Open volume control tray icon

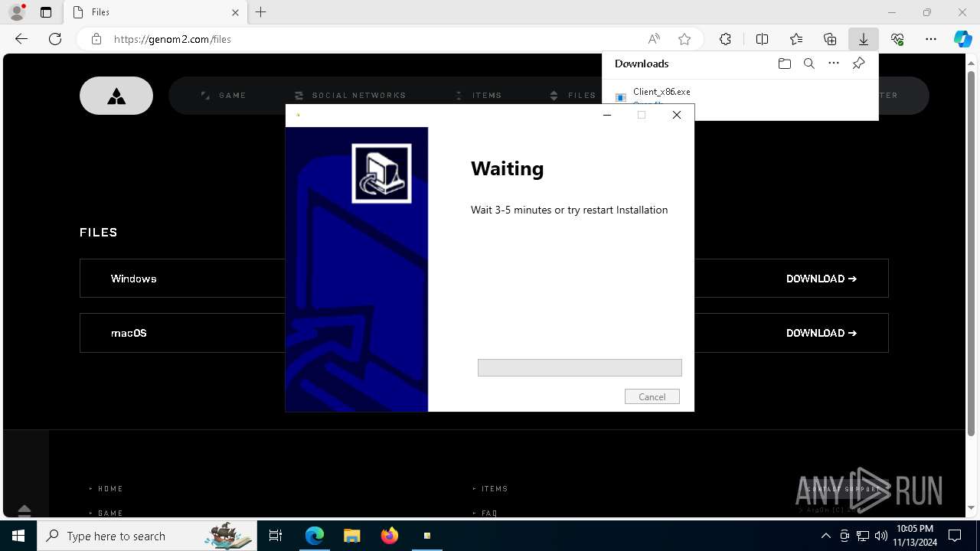click(880, 536)
